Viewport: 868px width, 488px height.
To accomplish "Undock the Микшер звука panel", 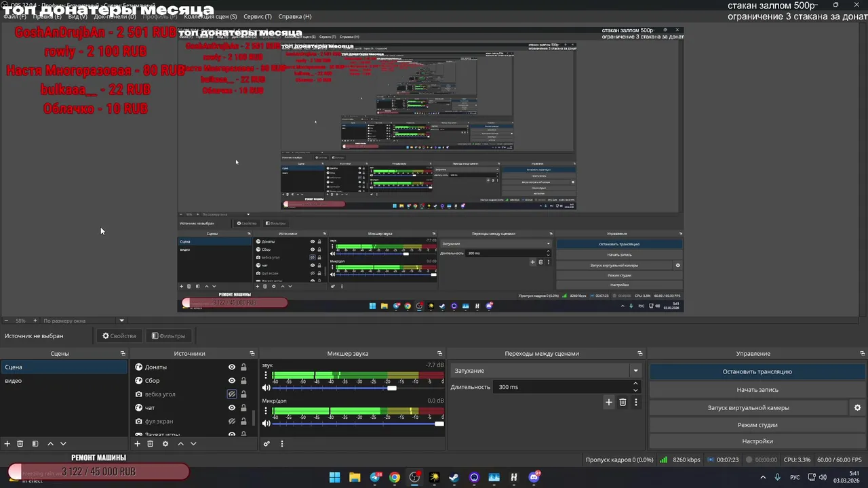I will tap(439, 354).
